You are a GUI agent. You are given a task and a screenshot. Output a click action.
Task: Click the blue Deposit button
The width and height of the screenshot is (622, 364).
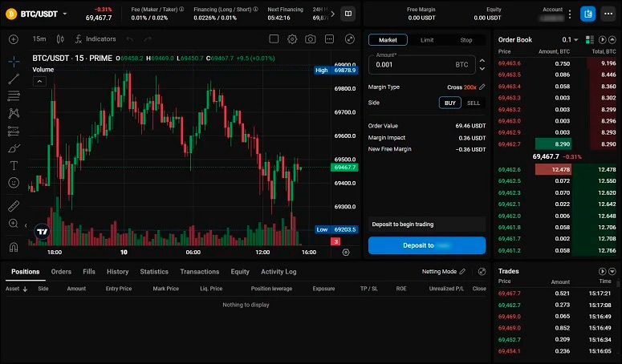(x=427, y=245)
